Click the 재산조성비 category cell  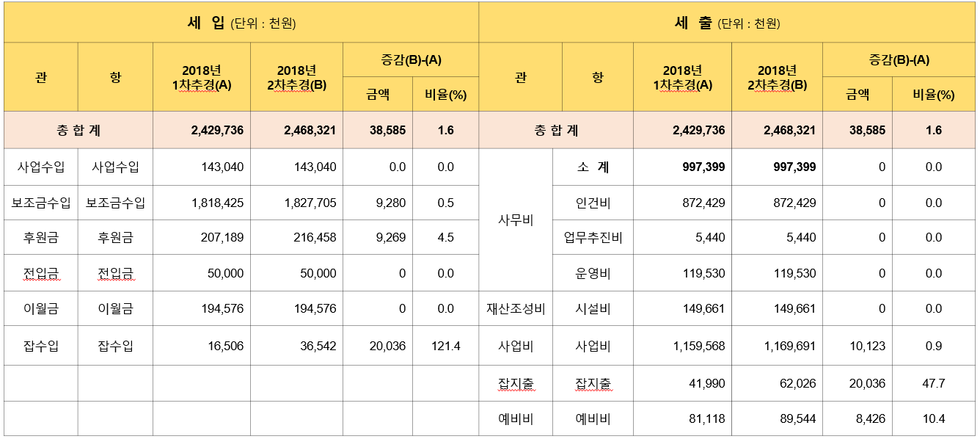click(x=516, y=308)
